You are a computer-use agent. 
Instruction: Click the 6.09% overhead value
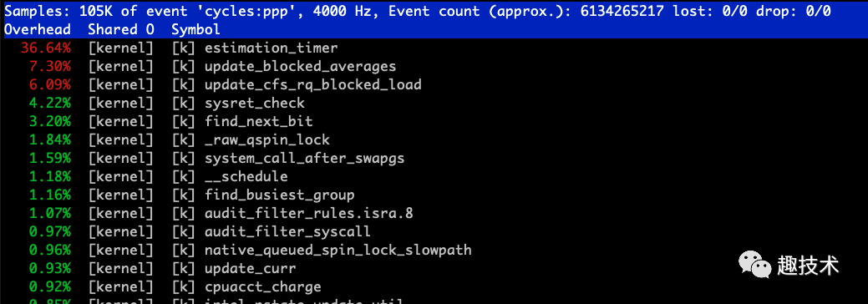point(50,84)
